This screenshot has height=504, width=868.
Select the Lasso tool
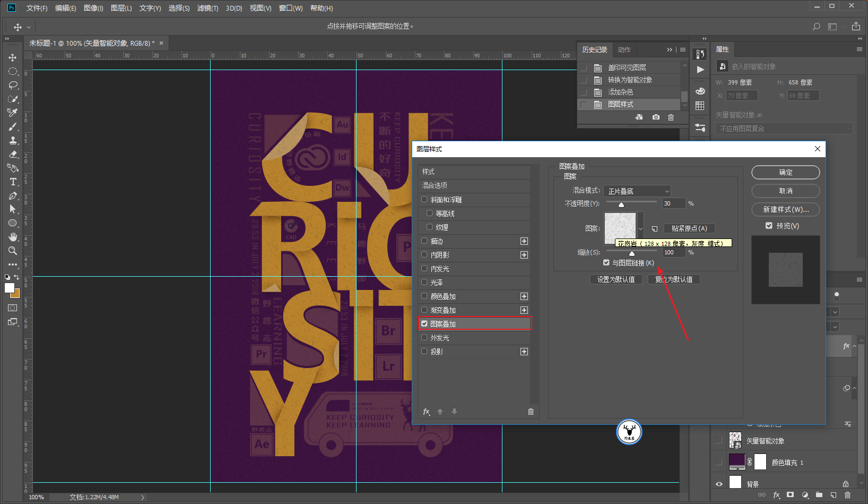13,85
